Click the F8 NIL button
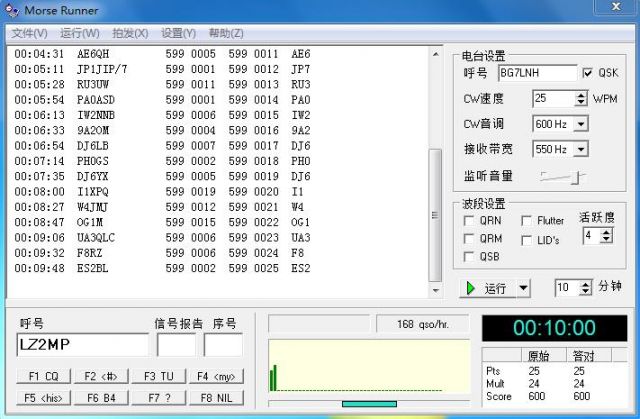The image size is (640, 419). [216, 398]
